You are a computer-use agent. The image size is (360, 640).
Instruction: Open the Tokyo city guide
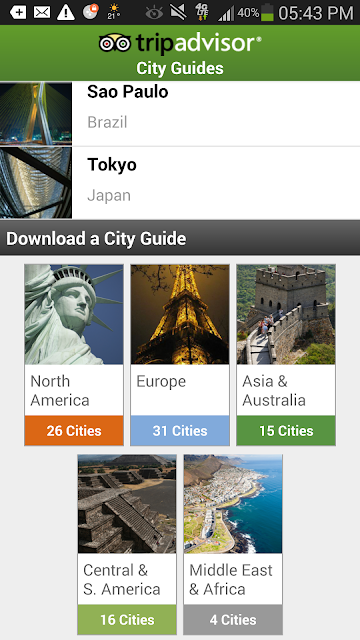coord(180,182)
